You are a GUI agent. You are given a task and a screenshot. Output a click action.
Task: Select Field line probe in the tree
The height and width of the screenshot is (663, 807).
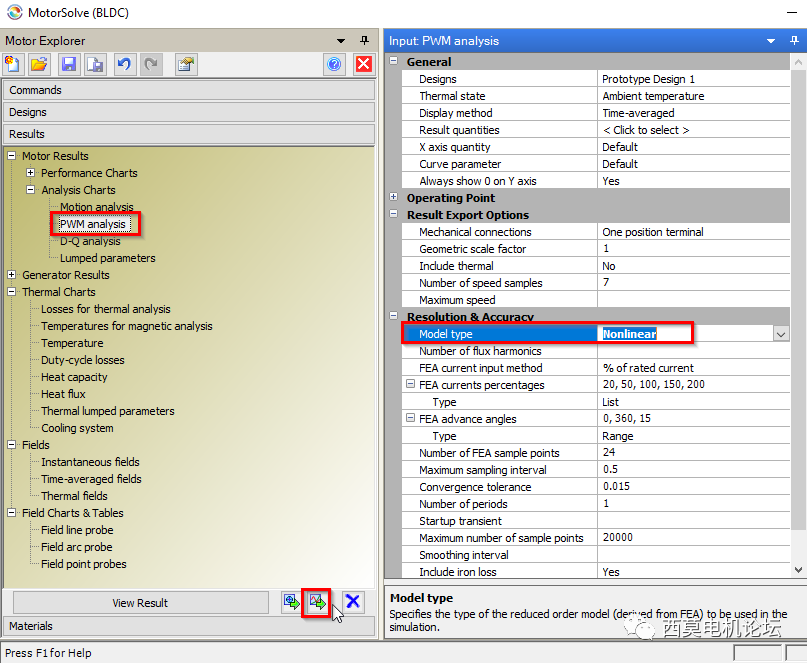pos(77,530)
